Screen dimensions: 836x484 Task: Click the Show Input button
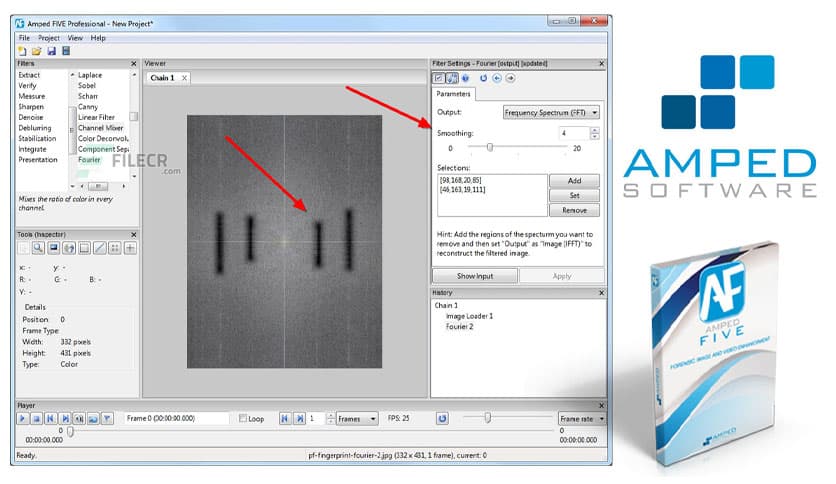pyautogui.click(x=475, y=276)
